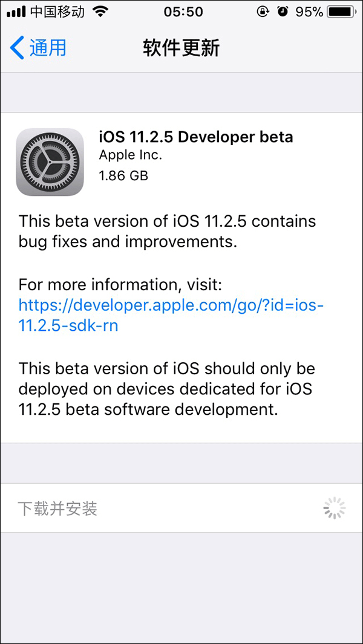Screen dimensions: 363x644
Task: Tap the back chevron arrow
Action: [x=18, y=48]
